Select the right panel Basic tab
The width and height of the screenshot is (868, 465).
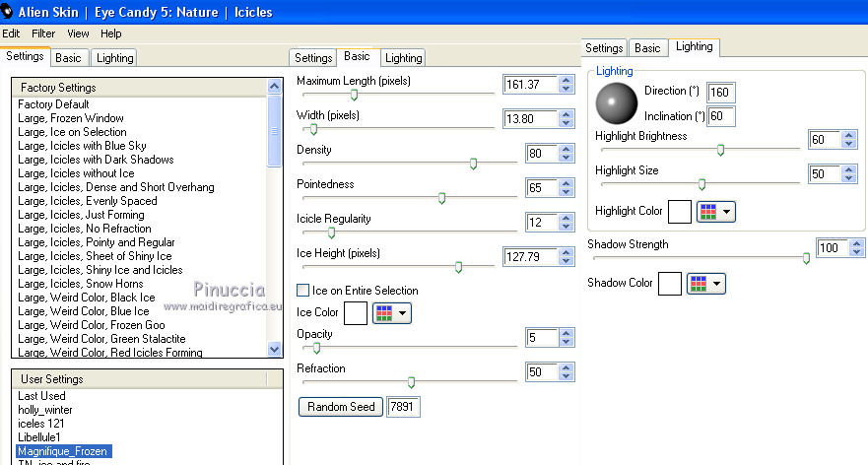click(x=647, y=48)
